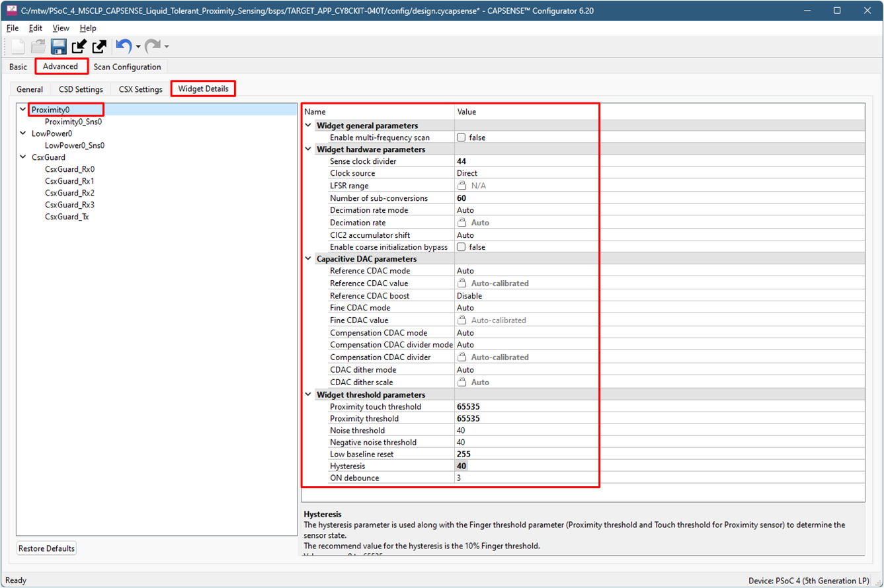Open the File menu

[x=13, y=28]
